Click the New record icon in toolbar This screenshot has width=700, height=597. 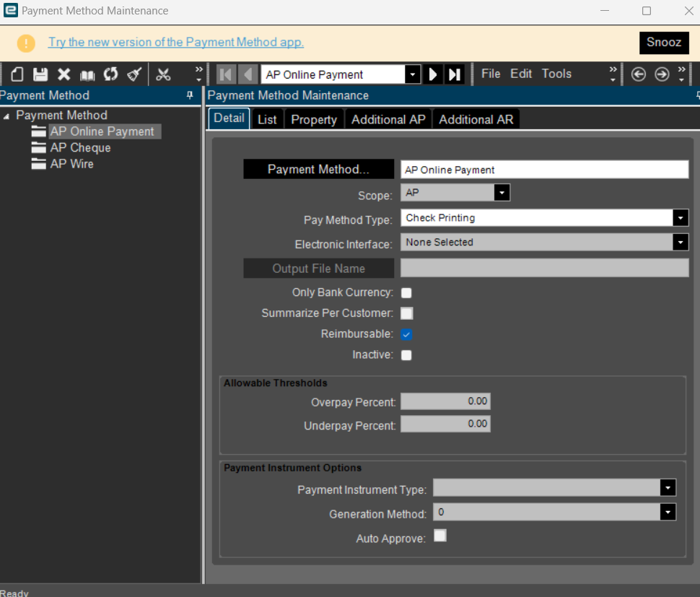click(18, 74)
